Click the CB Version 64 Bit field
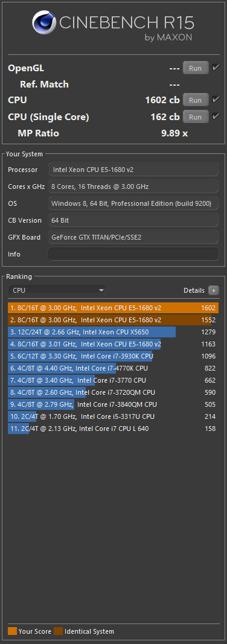 coord(133,220)
